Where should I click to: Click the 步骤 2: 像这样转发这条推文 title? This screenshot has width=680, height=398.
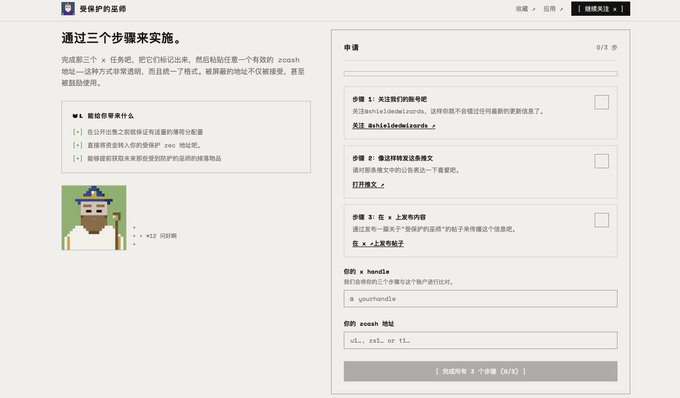tap(392, 158)
